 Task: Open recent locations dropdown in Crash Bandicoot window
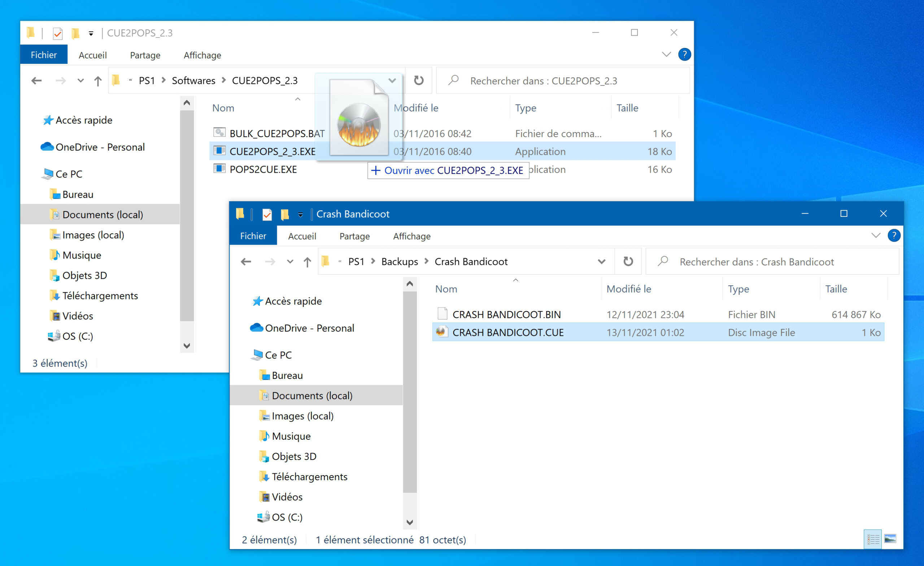[x=290, y=262]
